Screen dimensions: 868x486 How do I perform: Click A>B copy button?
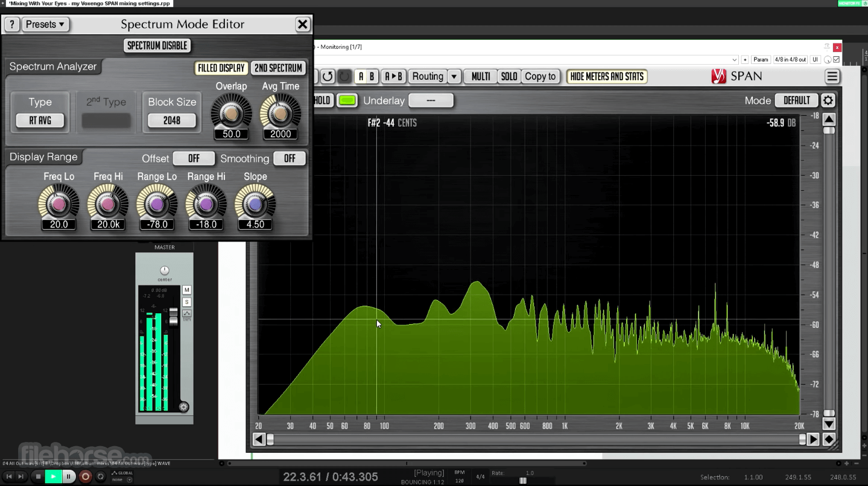(x=393, y=77)
